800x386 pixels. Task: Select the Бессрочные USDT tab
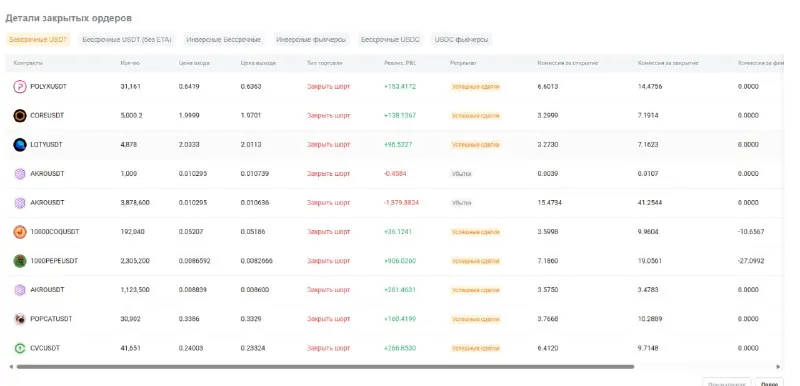click(x=38, y=40)
